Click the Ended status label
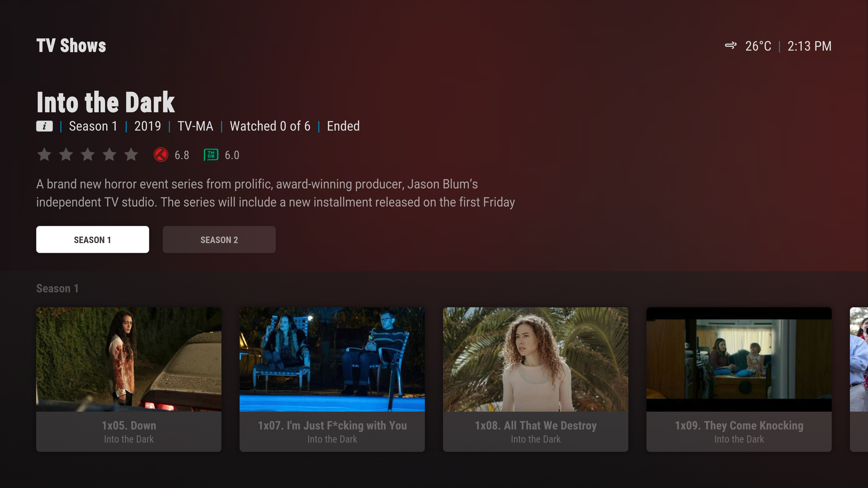Viewport: 868px width, 488px height. point(343,126)
